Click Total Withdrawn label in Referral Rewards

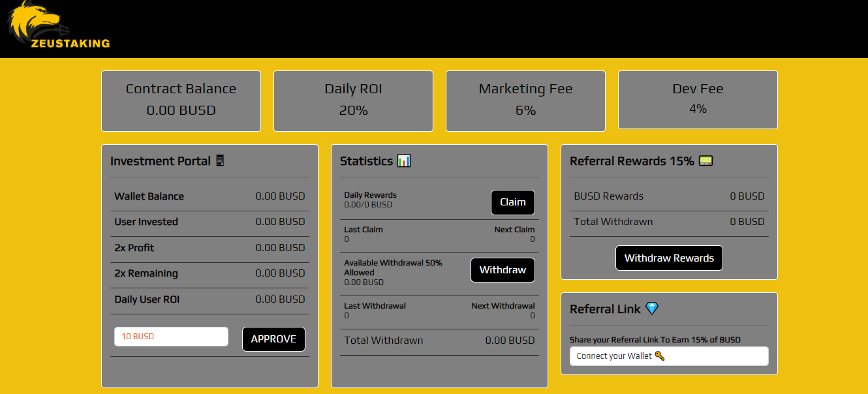(613, 222)
